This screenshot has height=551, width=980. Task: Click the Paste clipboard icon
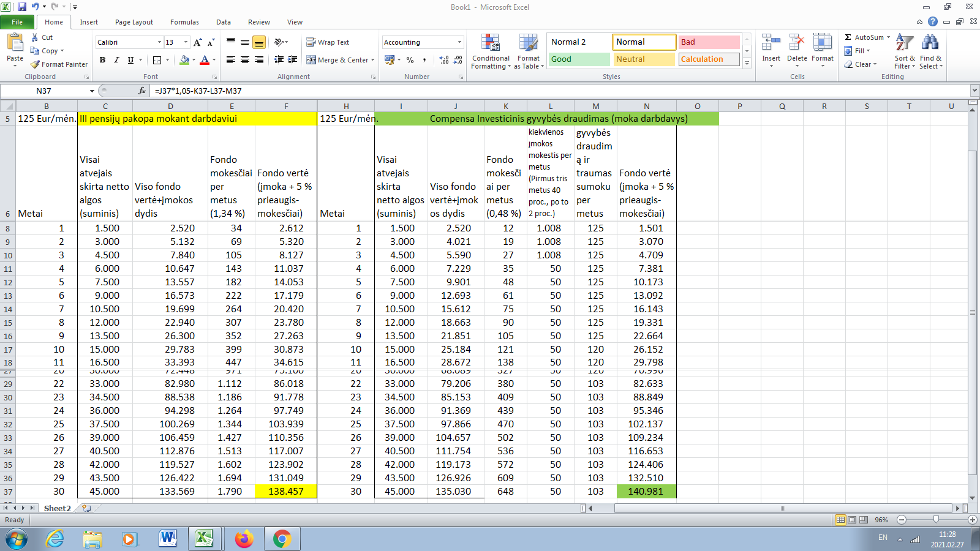15,43
